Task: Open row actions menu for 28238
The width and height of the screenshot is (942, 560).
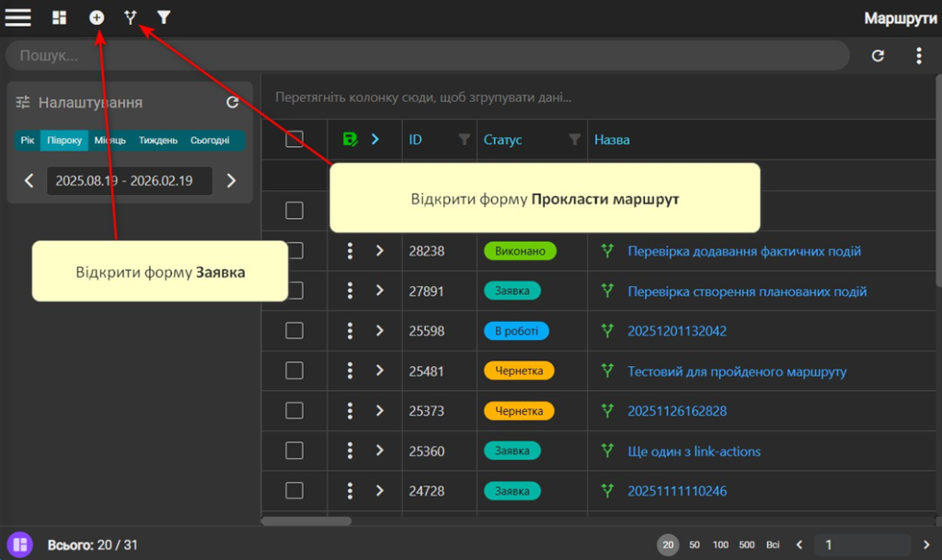Action: [x=350, y=251]
